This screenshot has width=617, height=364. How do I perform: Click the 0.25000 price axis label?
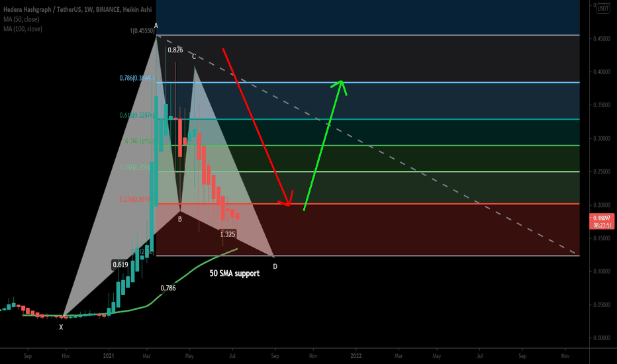point(602,171)
